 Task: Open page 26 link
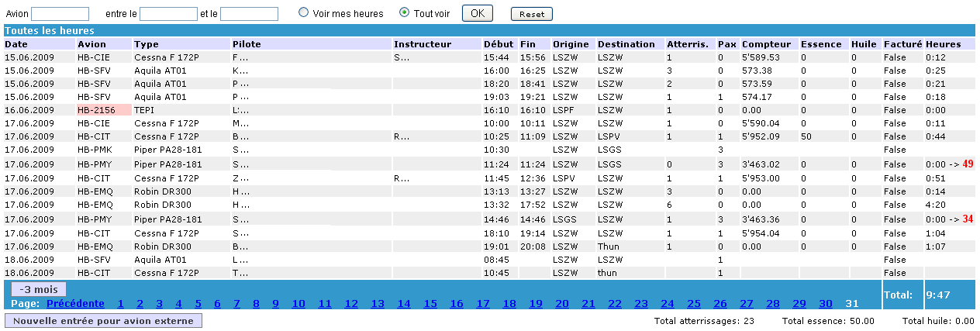click(720, 303)
